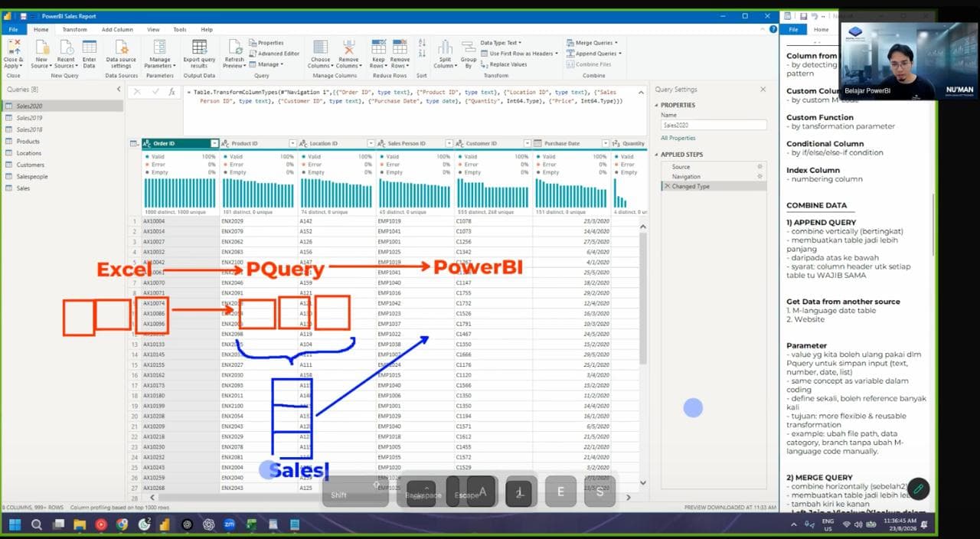Switch to the Add Column tab
The width and height of the screenshot is (980, 539).
tap(117, 29)
